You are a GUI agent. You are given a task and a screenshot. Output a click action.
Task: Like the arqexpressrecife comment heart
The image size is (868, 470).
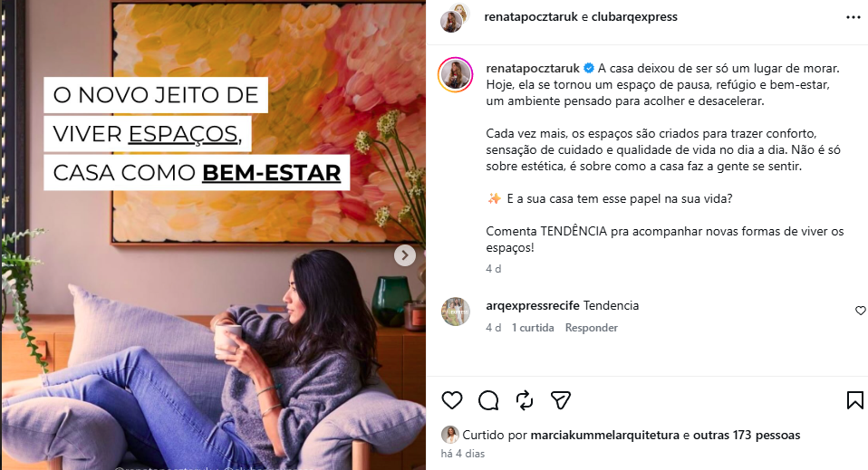click(x=860, y=311)
